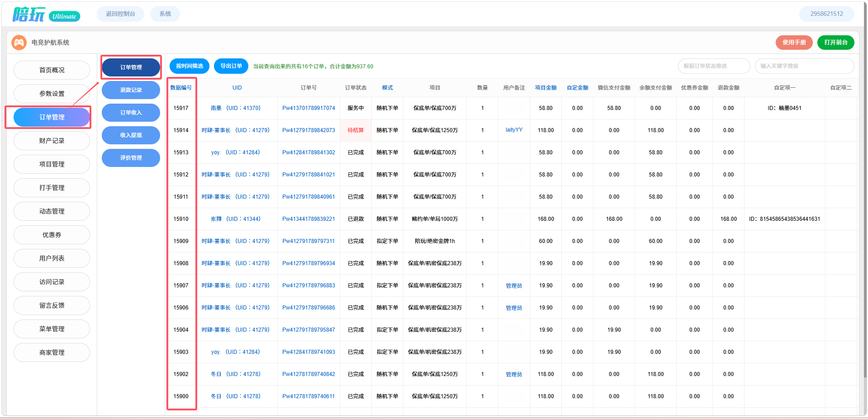This screenshot has width=868, height=419.
Task: Focus the 输入关键字搜索 search field
Action: pyautogui.click(x=804, y=66)
